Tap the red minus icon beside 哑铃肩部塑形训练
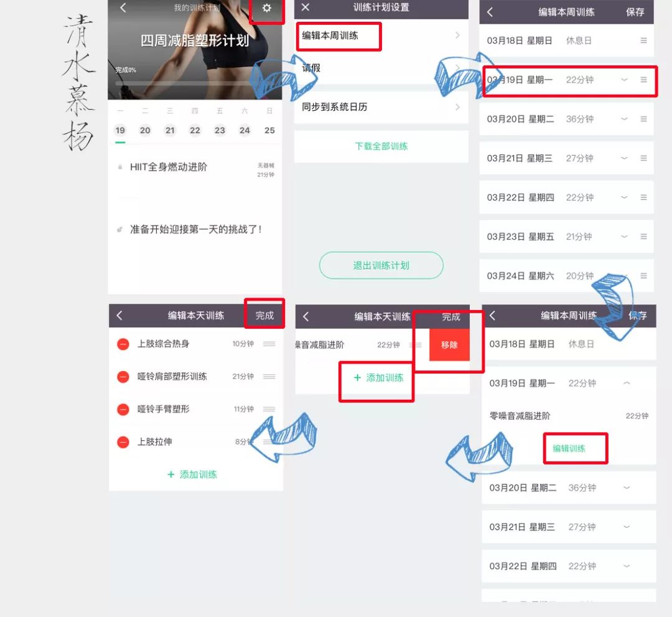The width and height of the screenshot is (672, 617). pos(123,376)
